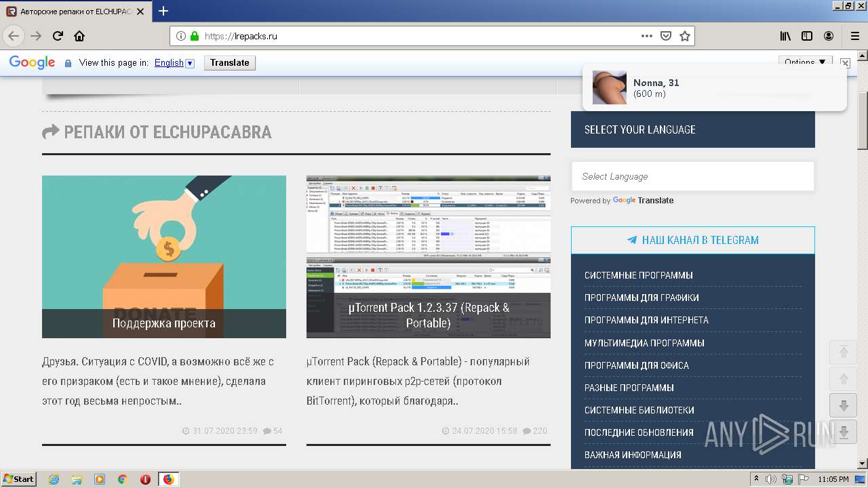Open the Library icon in toolbar
868x488 pixels.
point(785,36)
